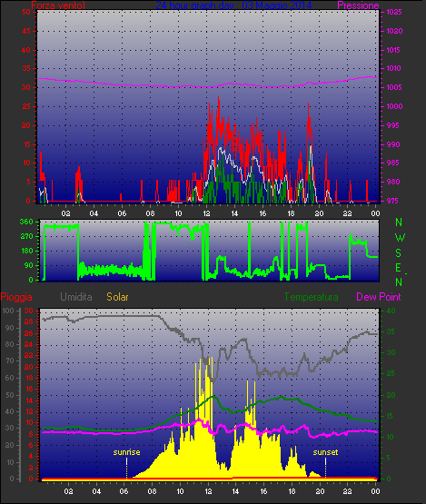Click the Pioggia legend label
The image size is (426, 504).
tap(16, 297)
